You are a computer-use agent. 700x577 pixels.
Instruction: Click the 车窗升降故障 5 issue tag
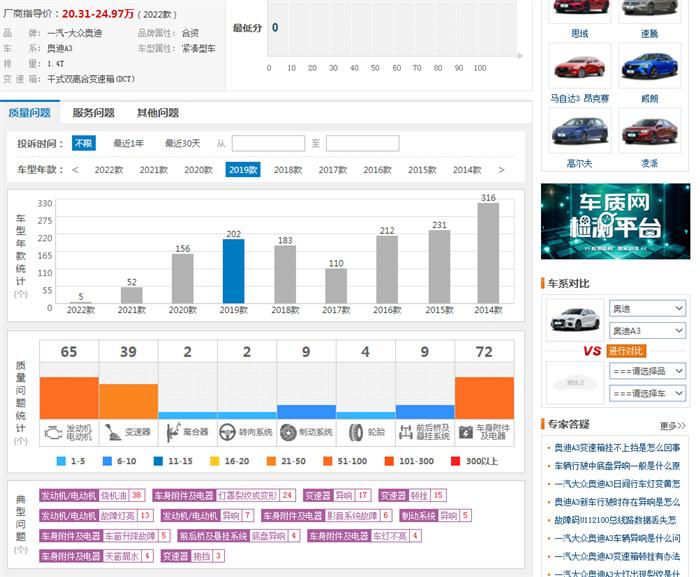pos(104,536)
